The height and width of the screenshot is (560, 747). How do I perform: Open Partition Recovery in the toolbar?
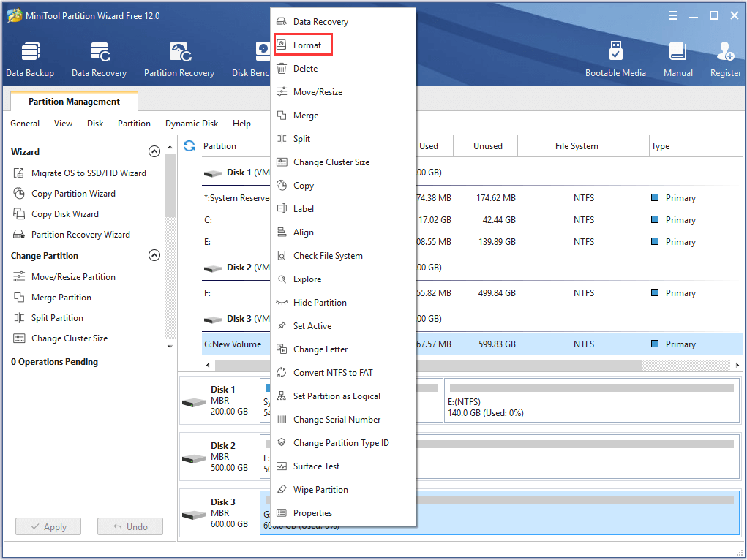coord(179,59)
